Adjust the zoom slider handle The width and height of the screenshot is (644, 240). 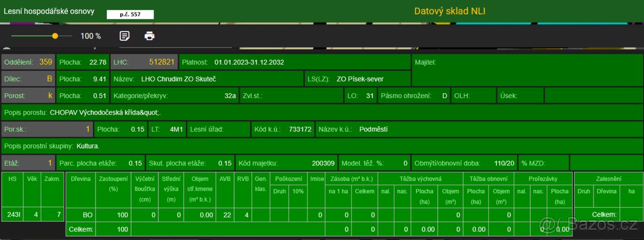(x=55, y=36)
